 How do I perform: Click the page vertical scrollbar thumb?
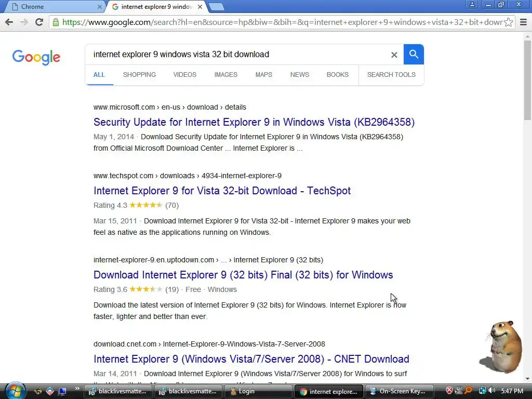point(527,80)
